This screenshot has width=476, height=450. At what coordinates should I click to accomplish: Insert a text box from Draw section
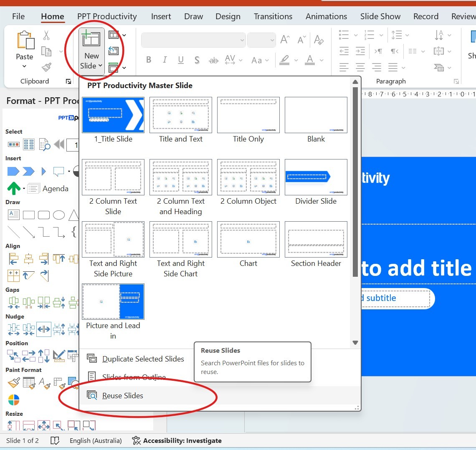13,215
